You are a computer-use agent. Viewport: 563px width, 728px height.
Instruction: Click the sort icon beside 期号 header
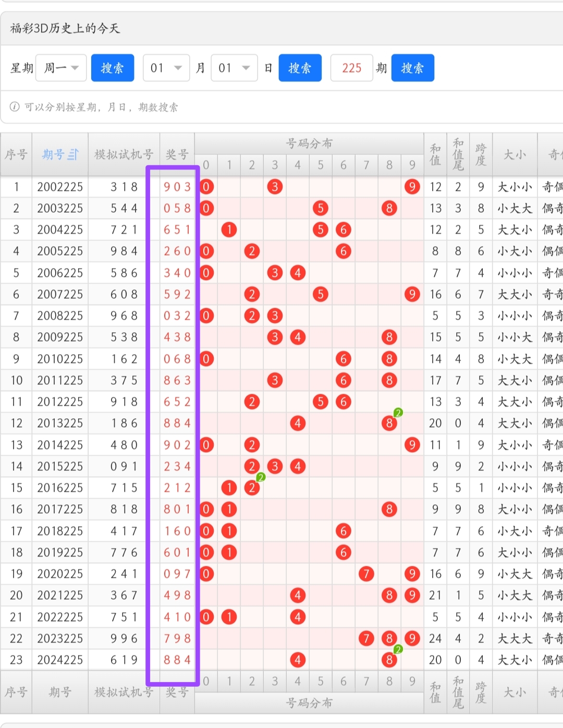74,154
